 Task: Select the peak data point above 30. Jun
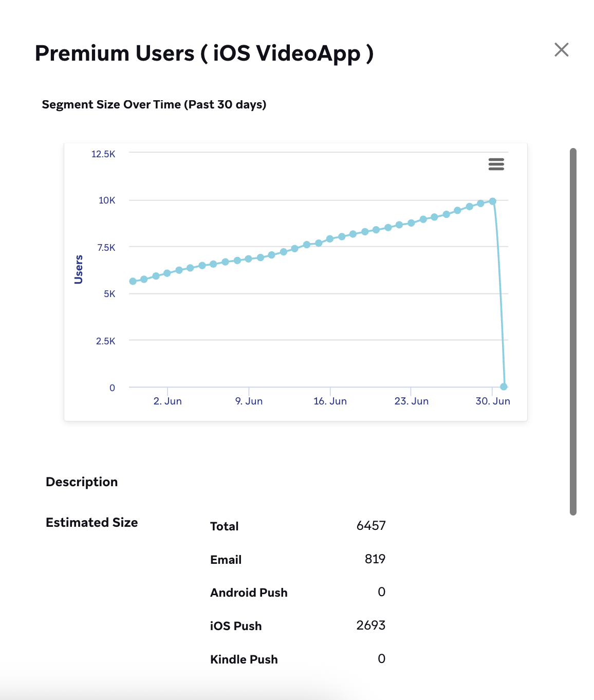[492, 201]
